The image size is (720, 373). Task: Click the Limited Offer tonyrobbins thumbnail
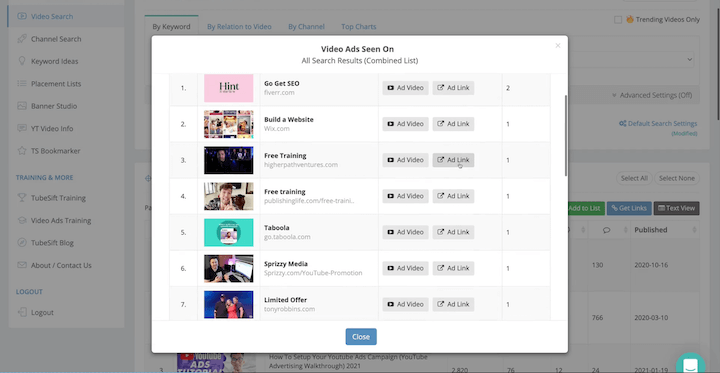(229, 304)
